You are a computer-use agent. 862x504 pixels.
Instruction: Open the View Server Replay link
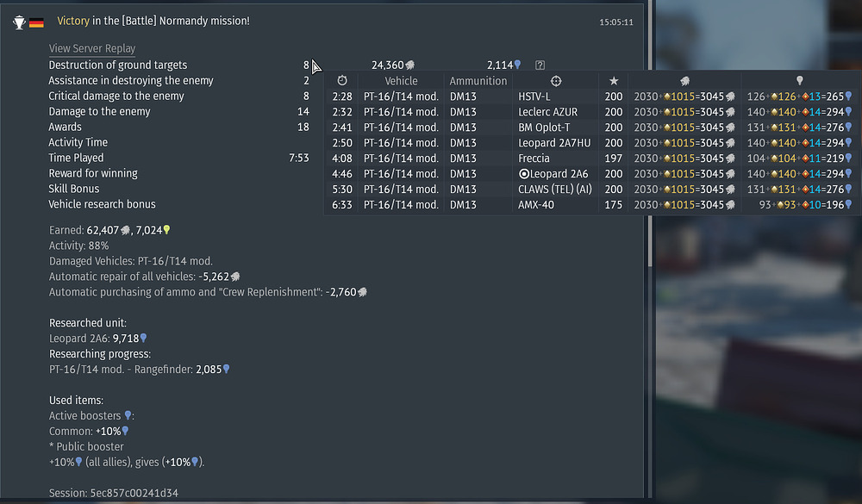pos(91,48)
